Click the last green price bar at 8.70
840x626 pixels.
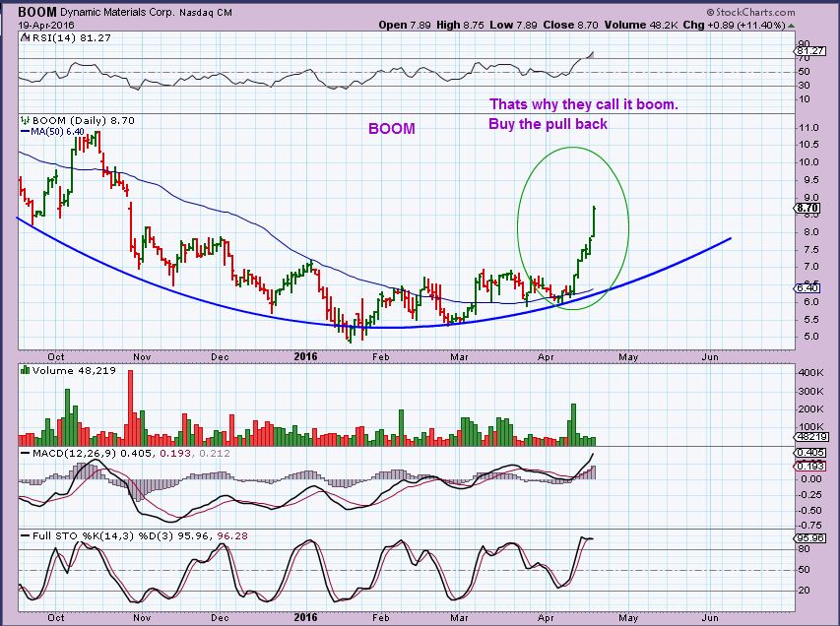[x=595, y=221]
